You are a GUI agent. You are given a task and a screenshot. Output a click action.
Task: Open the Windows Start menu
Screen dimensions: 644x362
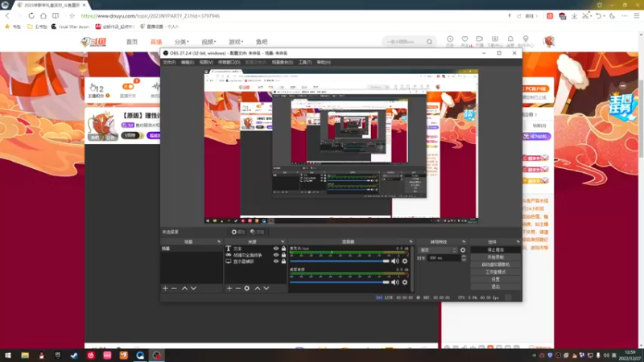pyautogui.click(x=8, y=356)
